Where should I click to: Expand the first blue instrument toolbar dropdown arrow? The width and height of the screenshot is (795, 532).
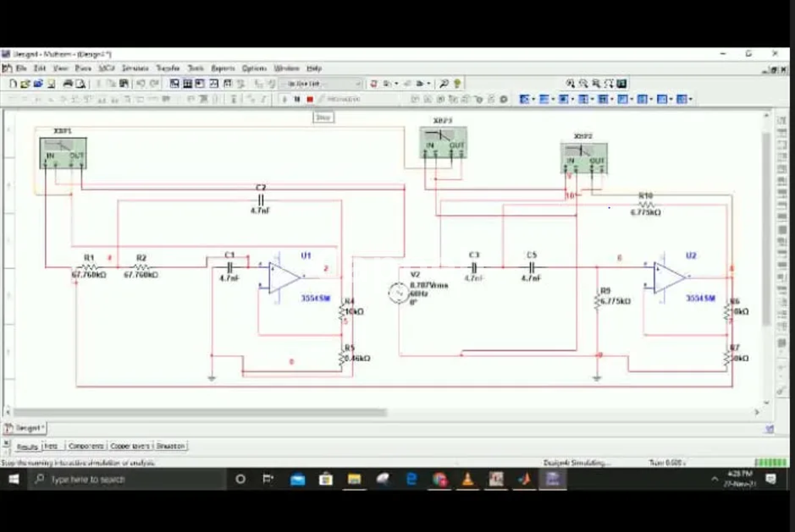tap(533, 99)
